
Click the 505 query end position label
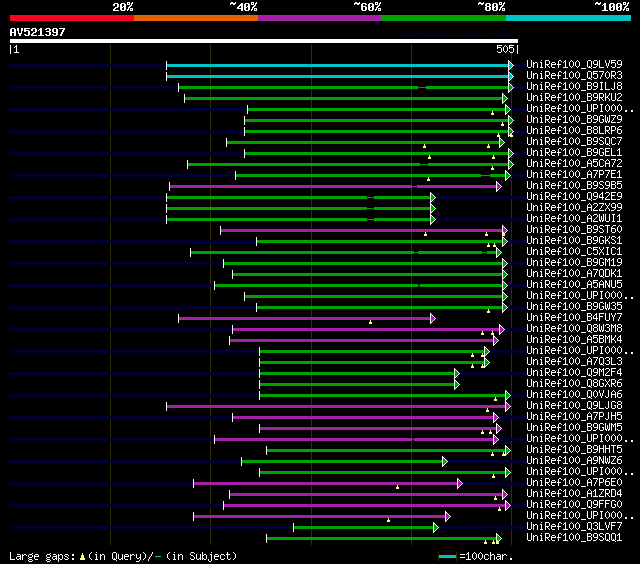coord(505,49)
